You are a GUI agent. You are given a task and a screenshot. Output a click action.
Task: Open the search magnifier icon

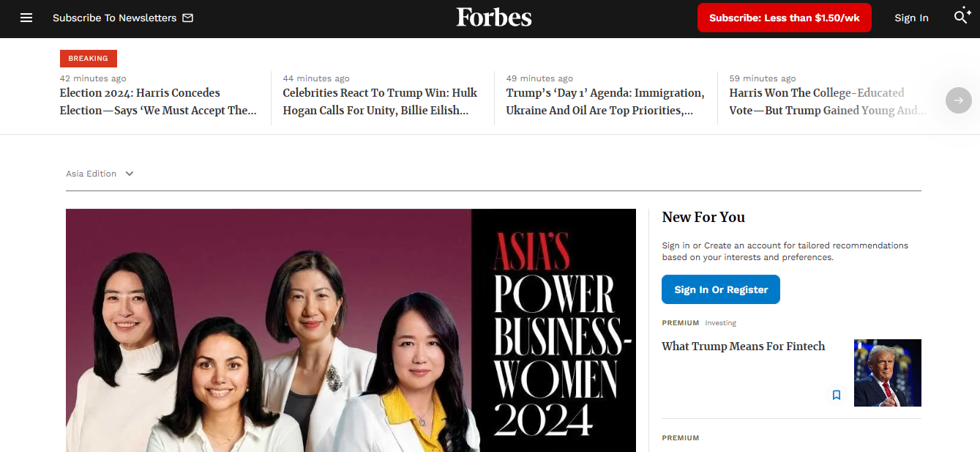962,17
